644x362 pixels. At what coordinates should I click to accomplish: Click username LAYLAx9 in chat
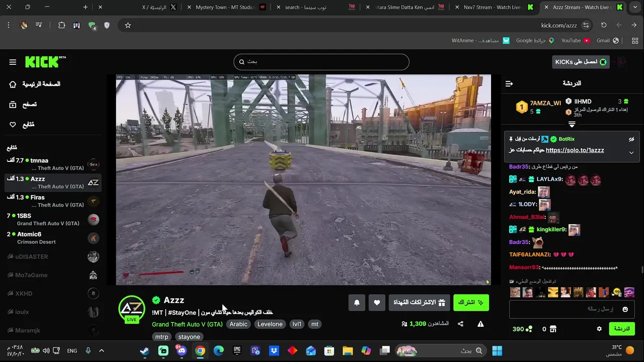pos(549,179)
